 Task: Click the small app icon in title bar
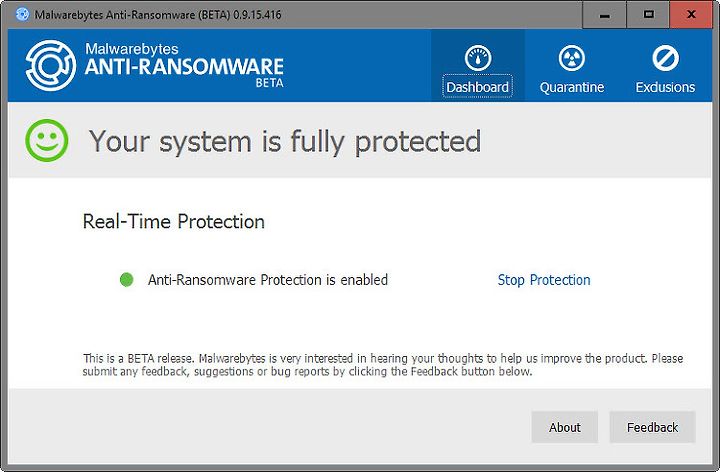(22, 14)
